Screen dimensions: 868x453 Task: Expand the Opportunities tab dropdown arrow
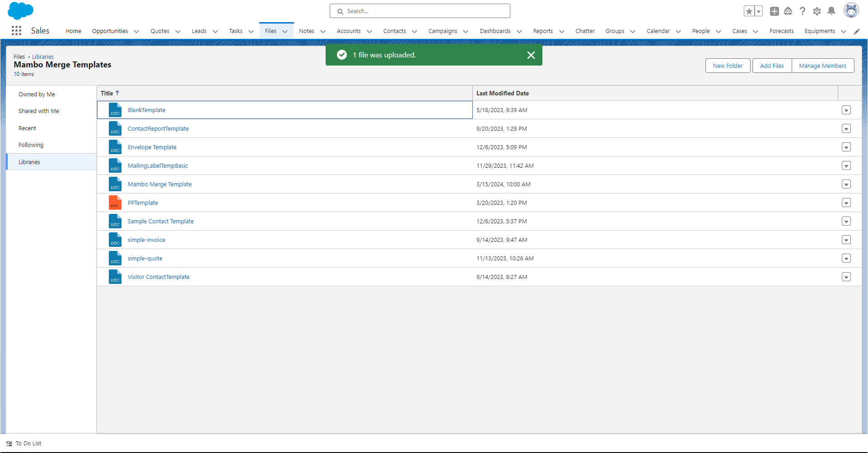click(136, 31)
